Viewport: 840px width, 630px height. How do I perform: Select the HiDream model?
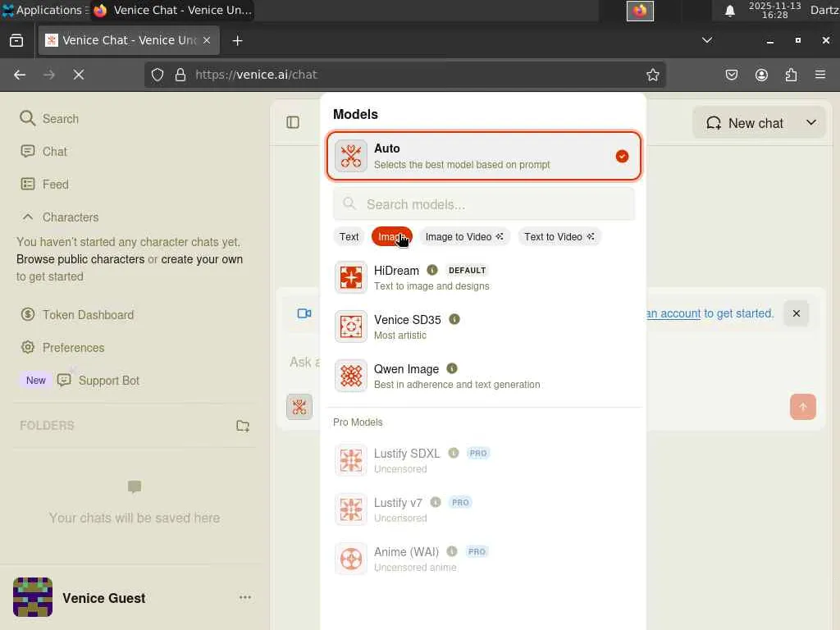click(483, 277)
